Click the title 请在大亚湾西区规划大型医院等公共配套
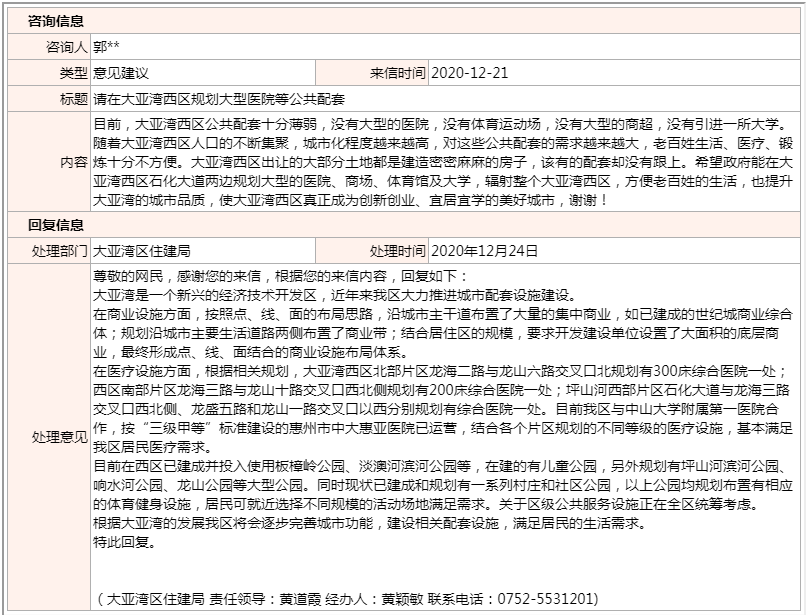Screen dimensions: 807x615 219,99
